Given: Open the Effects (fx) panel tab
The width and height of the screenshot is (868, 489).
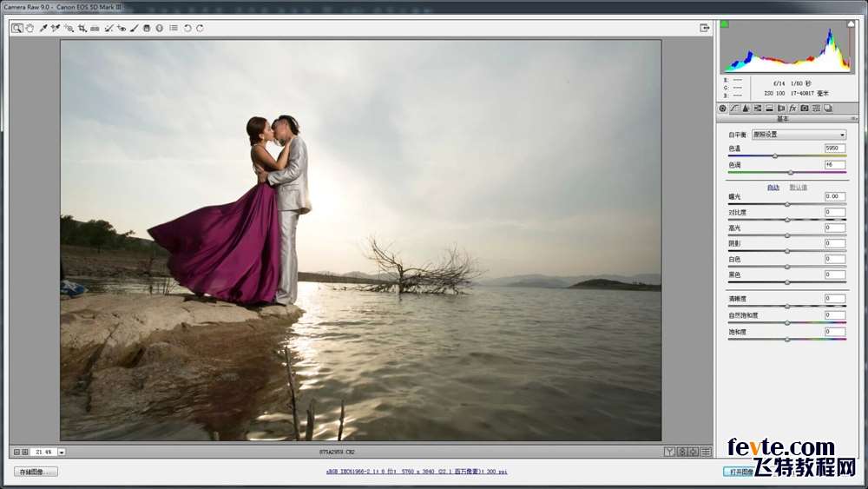Looking at the screenshot, I should [792, 109].
